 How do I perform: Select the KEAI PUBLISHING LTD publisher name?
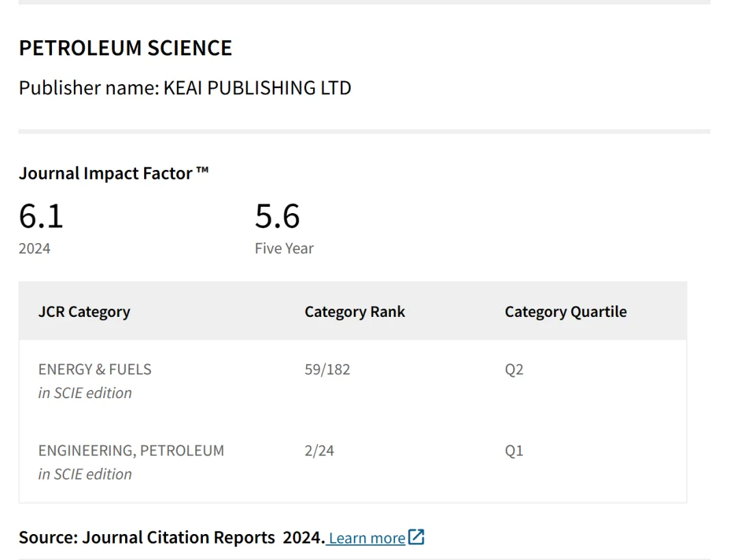click(x=257, y=87)
